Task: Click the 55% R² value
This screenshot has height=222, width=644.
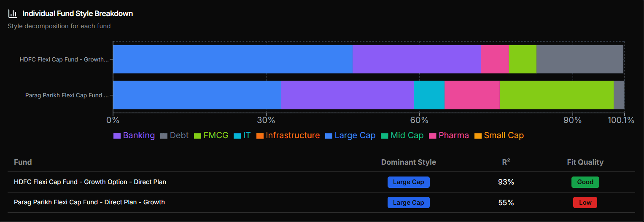Action: 506,202
